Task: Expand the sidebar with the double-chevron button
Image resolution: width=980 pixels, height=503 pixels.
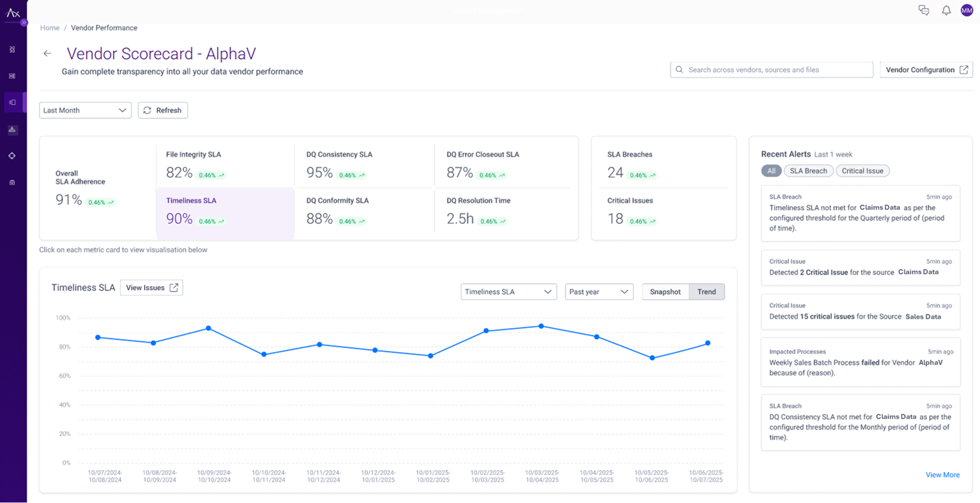Action: 23,22
